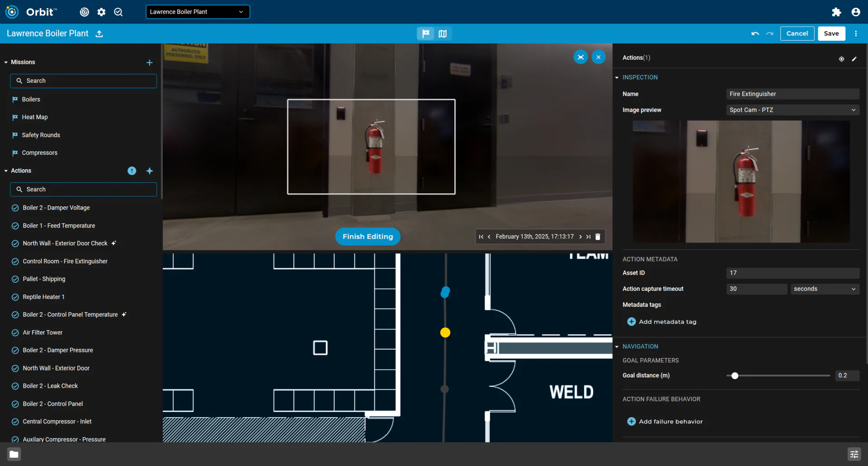Collapse the INSPECTION section

click(x=617, y=78)
